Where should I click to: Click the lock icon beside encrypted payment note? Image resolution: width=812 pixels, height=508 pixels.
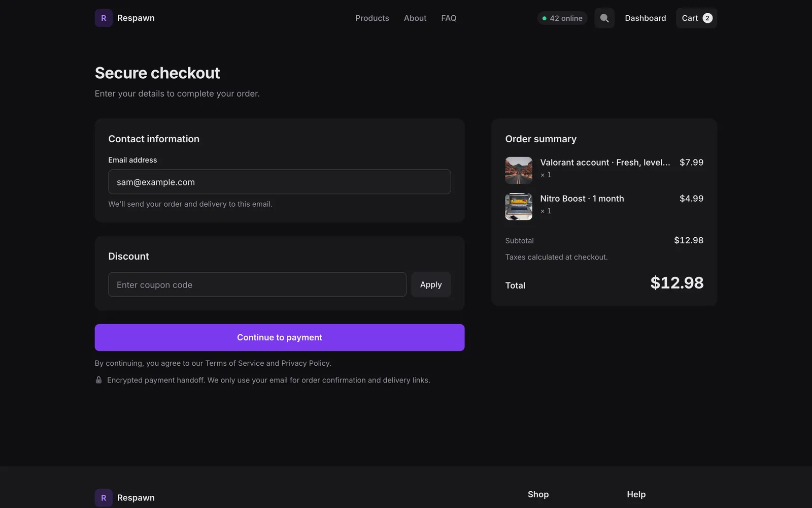coord(98,380)
